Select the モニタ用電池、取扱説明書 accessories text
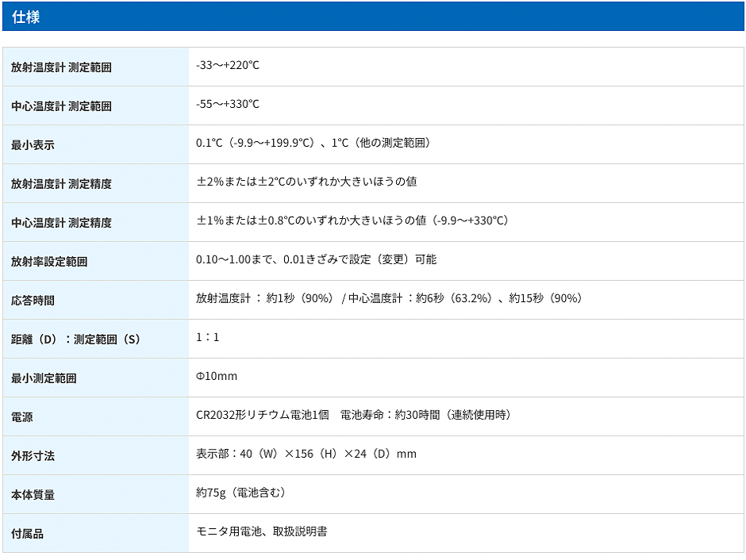The width and height of the screenshot is (746, 560). click(261, 531)
